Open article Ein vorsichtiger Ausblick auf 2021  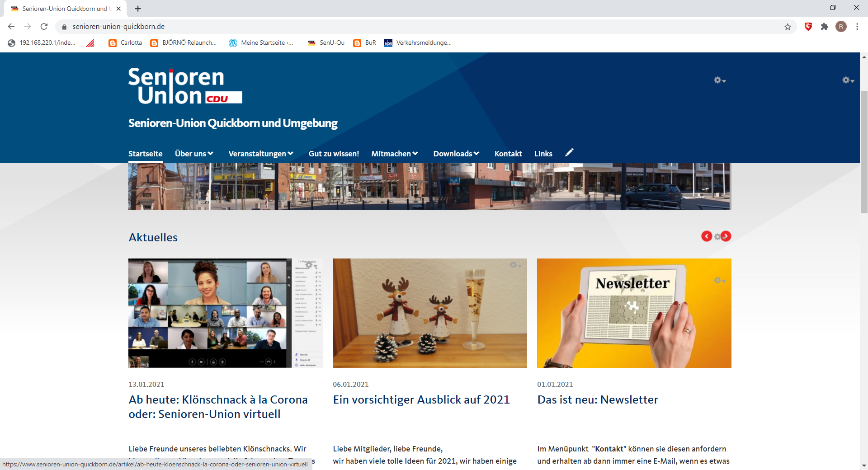pos(421,399)
